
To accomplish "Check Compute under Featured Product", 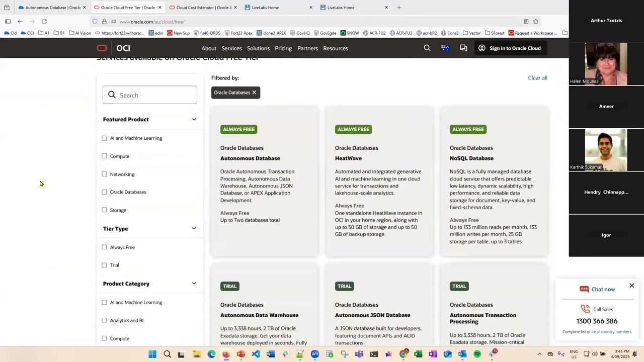I will (x=104, y=156).
